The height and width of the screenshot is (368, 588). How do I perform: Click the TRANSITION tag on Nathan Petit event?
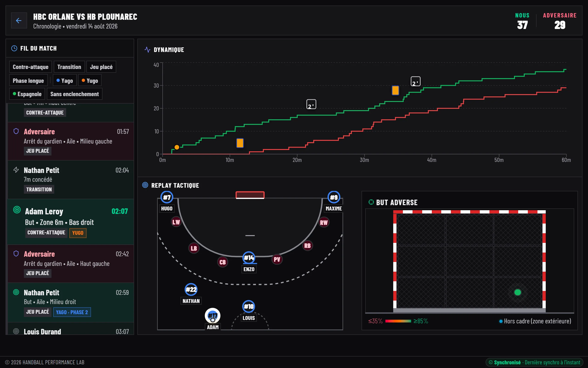pos(39,189)
